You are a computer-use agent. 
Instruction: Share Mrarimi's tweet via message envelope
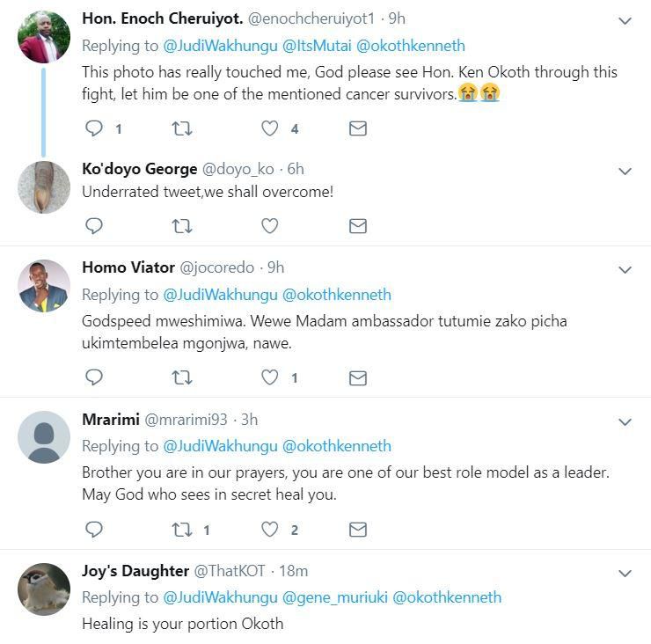(358, 529)
